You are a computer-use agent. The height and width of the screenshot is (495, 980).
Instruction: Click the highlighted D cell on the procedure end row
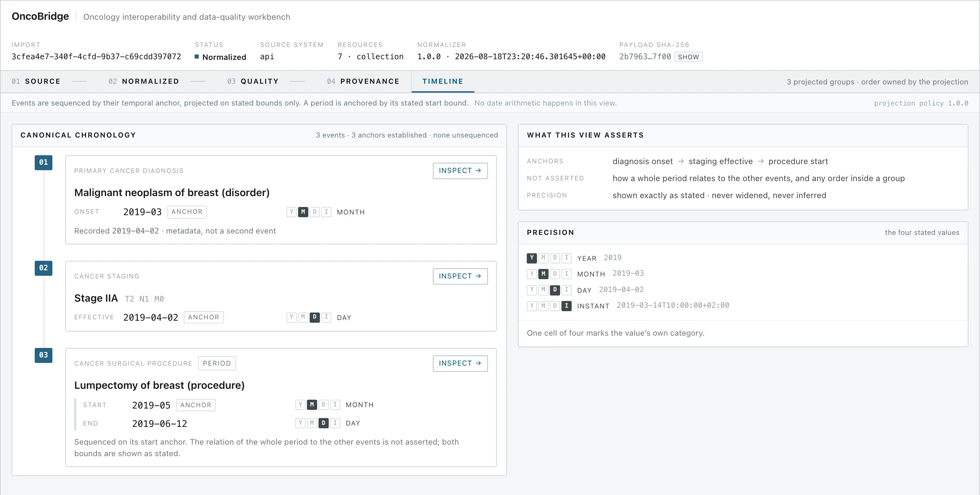coord(323,423)
